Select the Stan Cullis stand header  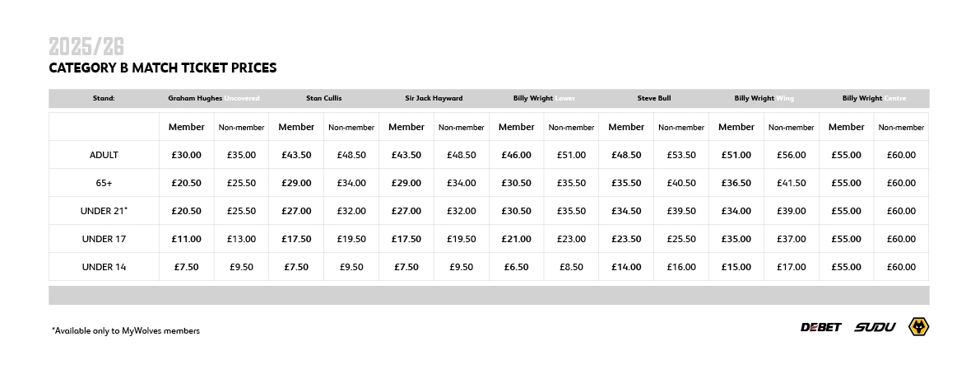(323, 98)
